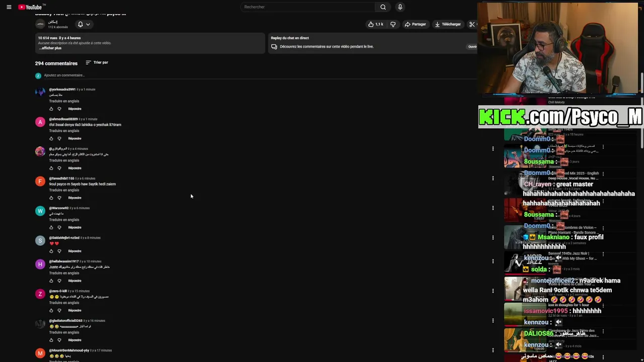Click the Ajoutez un commentaire field
Image resolution: width=644 pixels, height=362 pixels.
coord(260,75)
